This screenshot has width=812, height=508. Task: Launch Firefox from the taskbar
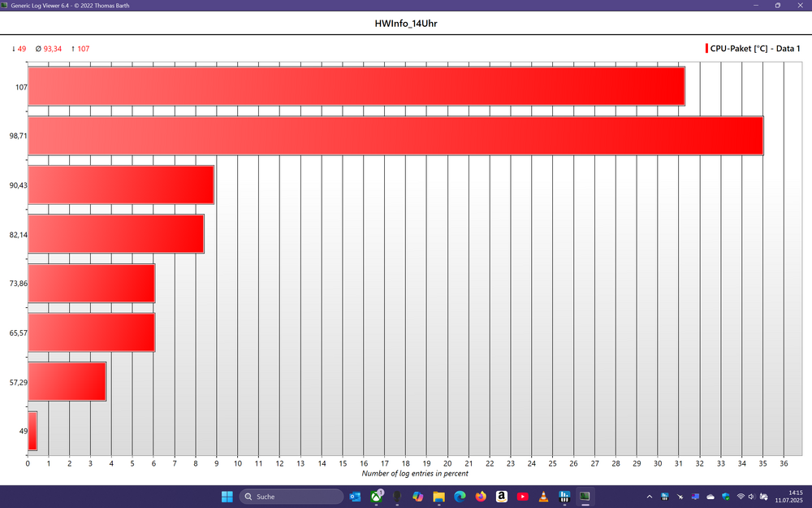tap(481, 497)
